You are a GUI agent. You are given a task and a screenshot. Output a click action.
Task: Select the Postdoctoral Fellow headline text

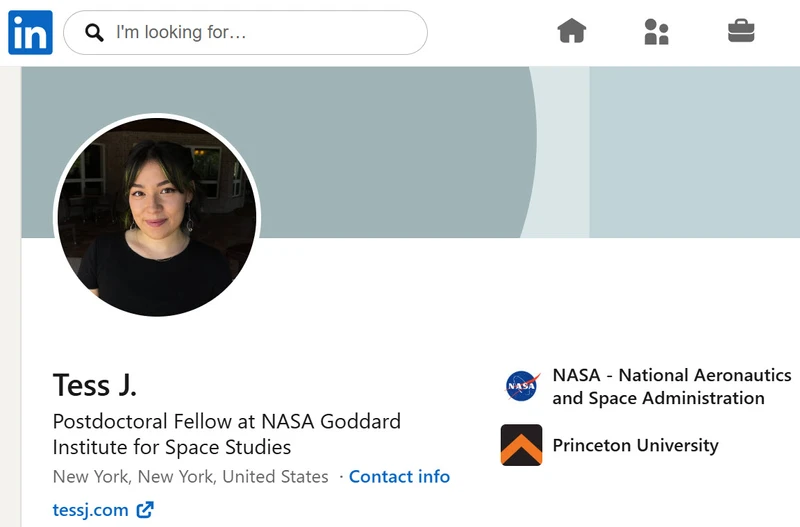pos(227,434)
